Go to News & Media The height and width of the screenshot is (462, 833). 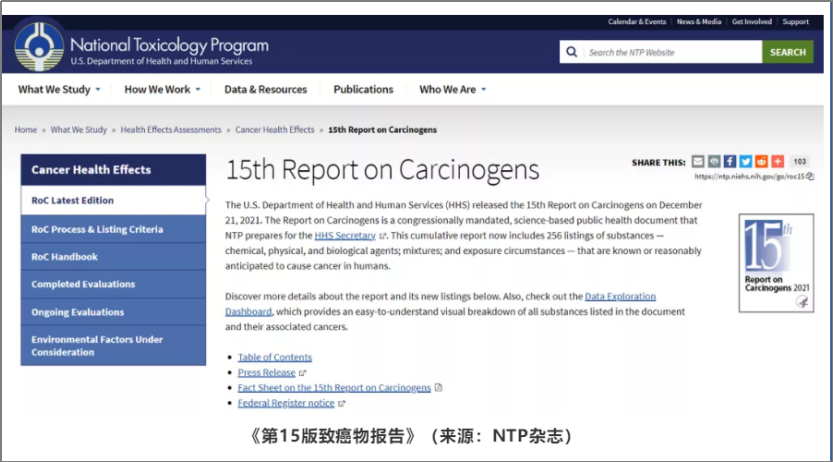click(699, 22)
